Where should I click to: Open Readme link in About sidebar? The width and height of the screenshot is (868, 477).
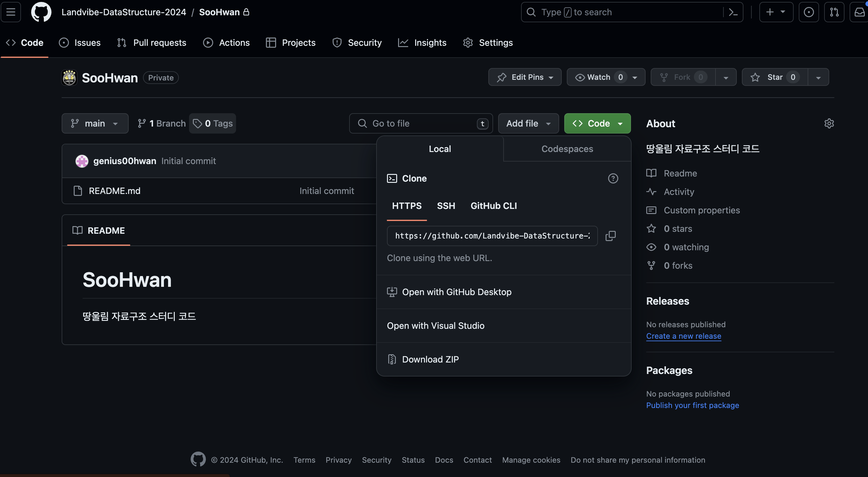672,173
